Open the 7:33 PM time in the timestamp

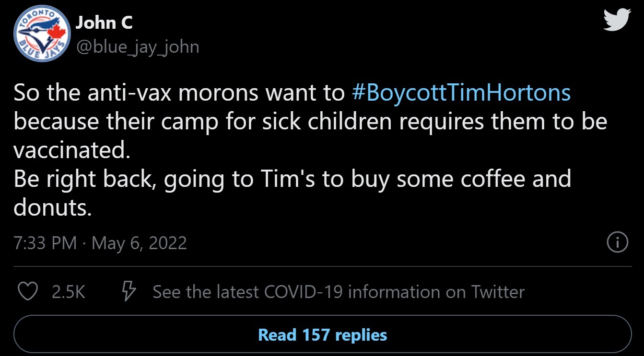tap(46, 243)
